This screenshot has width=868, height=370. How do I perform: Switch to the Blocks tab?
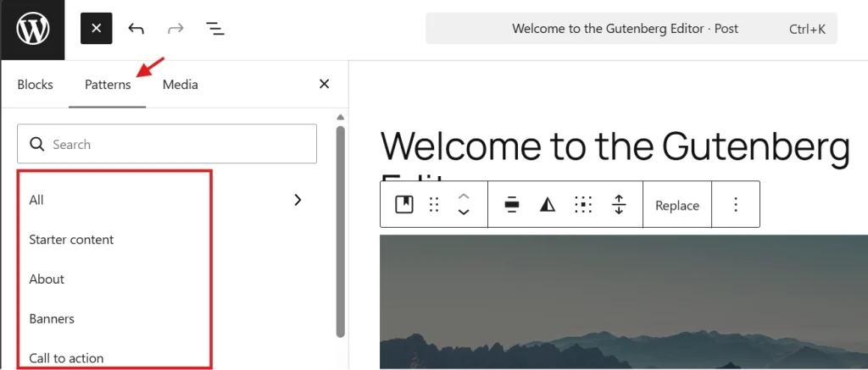[36, 85]
